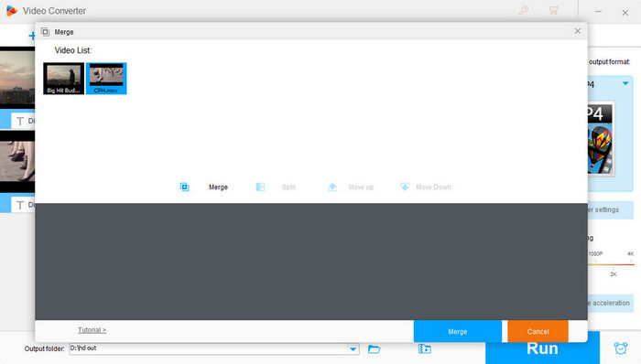Click the Merge icon in the center toolbar
The width and height of the screenshot is (641, 364).
click(184, 187)
